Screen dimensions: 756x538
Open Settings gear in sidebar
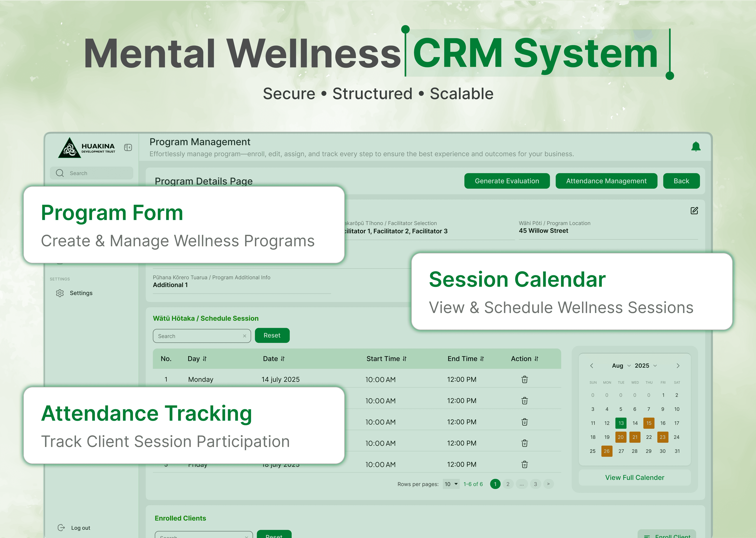coord(60,293)
